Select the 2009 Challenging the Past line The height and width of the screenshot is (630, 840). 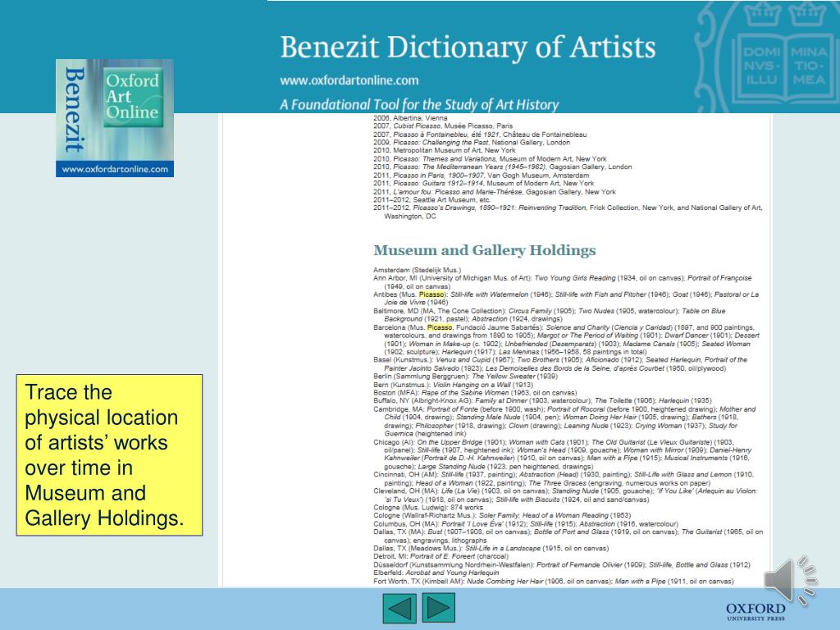tap(472, 143)
